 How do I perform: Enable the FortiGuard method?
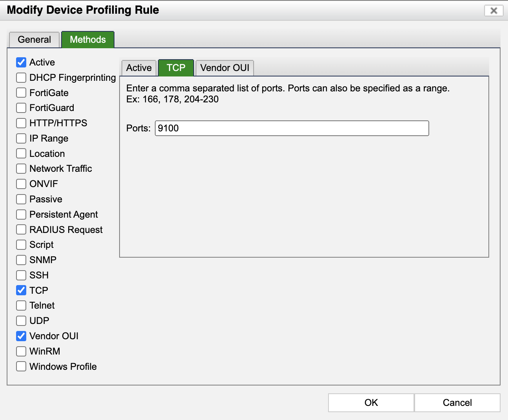click(21, 107)
